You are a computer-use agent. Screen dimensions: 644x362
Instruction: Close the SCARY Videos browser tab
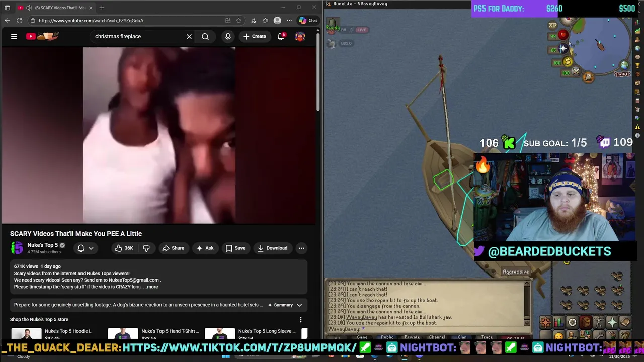[x=92, y=8]
